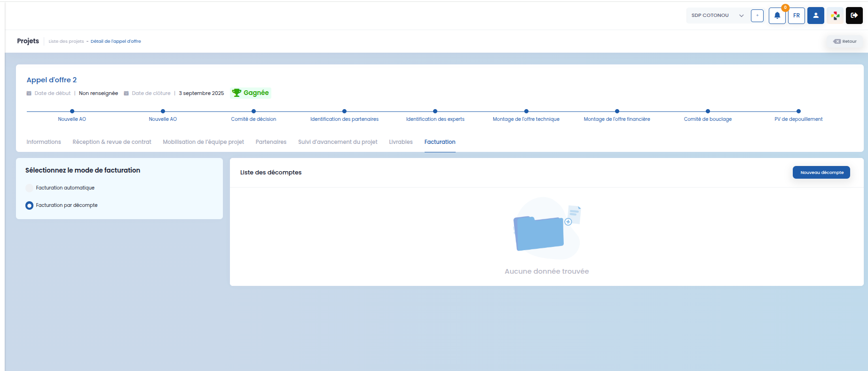Select Facturation par décompte radio button
Viewport: 868px width, 371px height.
29,205
